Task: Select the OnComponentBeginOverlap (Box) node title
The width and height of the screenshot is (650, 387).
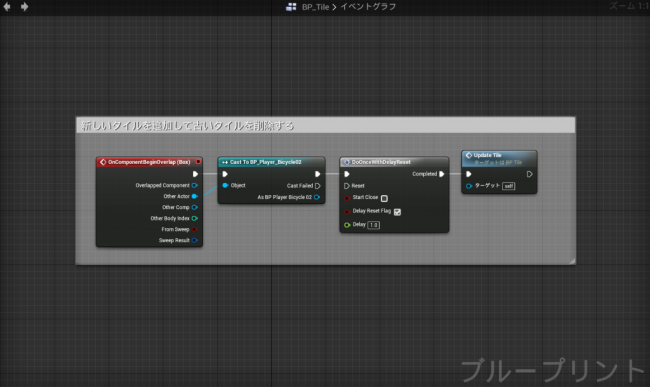Action: click(149, 162)
